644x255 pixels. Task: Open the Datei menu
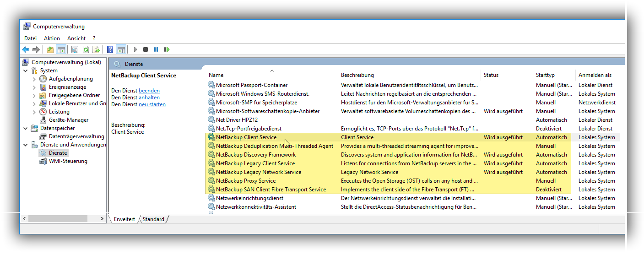pyautogui.click(x=30, y=38)
